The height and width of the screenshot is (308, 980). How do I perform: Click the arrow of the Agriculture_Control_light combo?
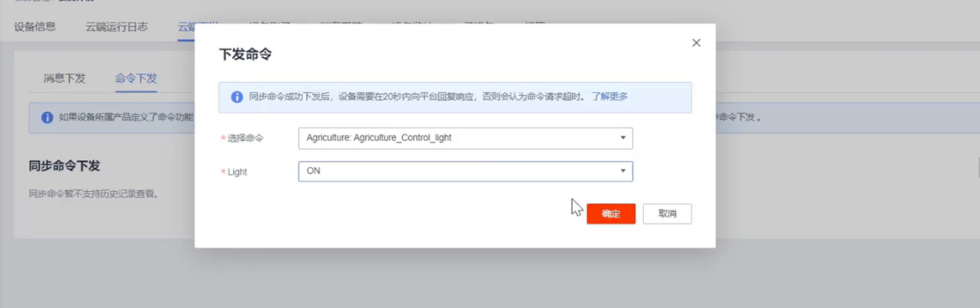[623, 138]
